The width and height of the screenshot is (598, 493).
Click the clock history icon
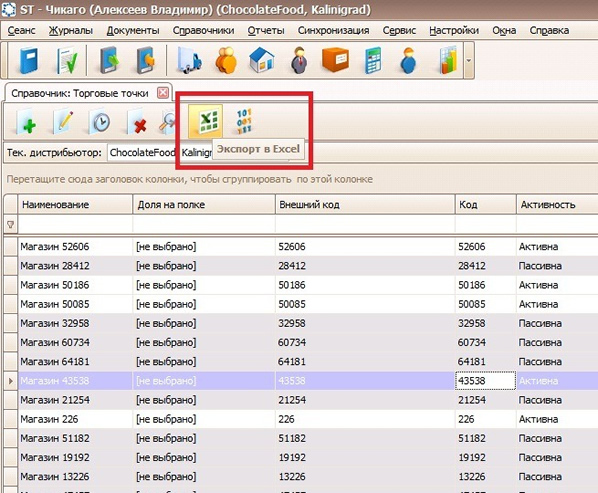coord(100,122)
